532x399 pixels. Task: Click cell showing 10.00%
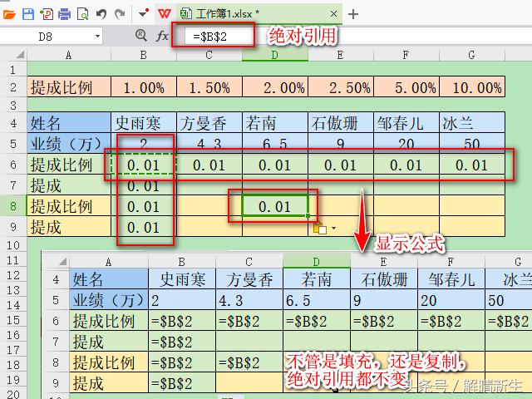point(471,87)
